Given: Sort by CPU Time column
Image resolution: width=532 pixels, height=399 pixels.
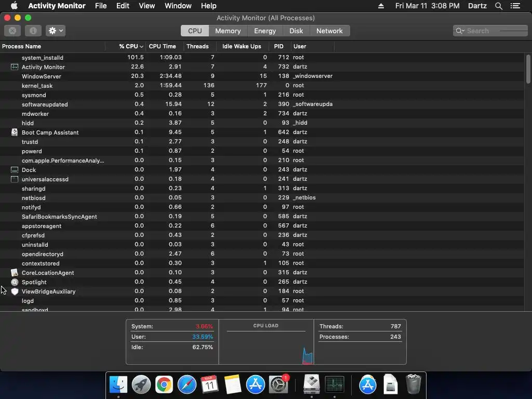Looking at the screenshot, I should 162,46.
